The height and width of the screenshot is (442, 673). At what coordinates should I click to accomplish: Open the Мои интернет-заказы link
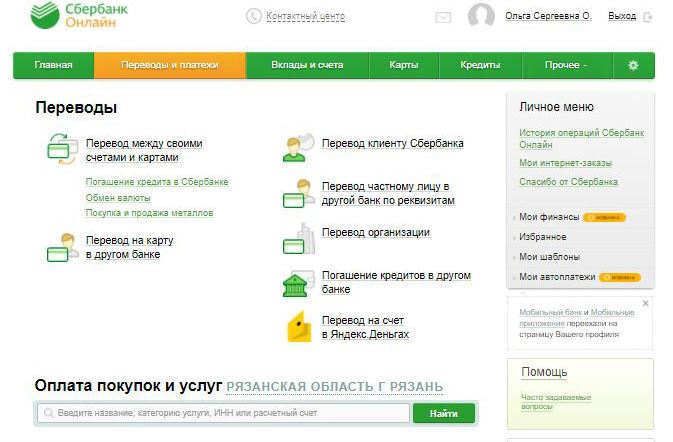pyautogui.click(x=566, y=163)
